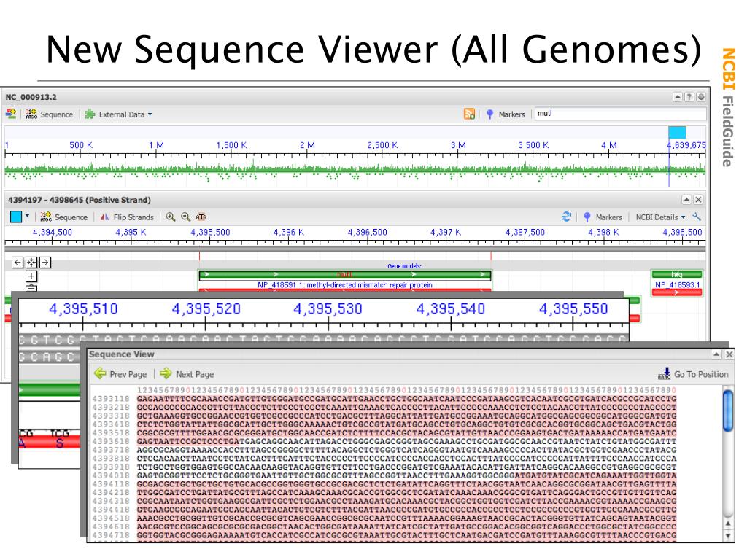Select the green hfq gene bar
This screenshot has height=560, width=747.
[676, 274]
